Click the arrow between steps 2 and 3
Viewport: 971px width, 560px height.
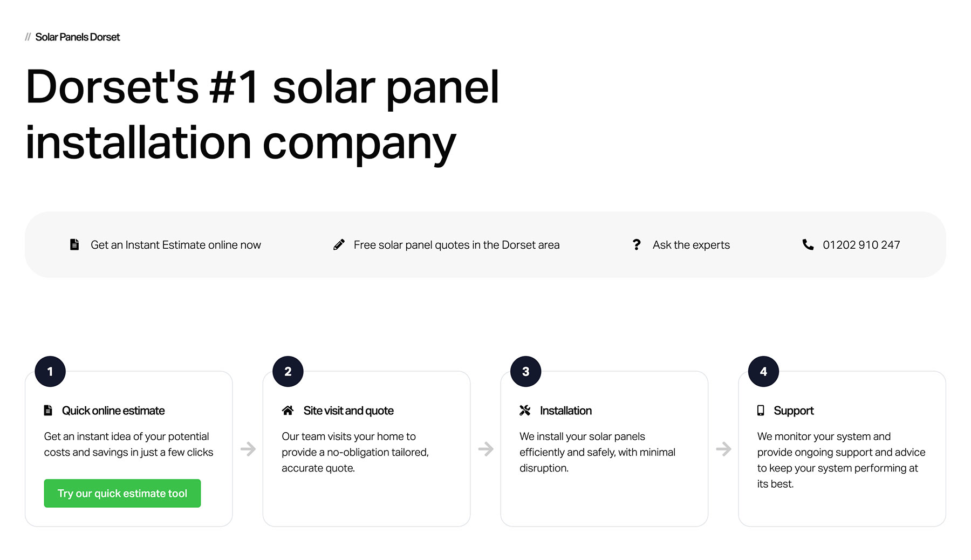[x=485, y=448]
